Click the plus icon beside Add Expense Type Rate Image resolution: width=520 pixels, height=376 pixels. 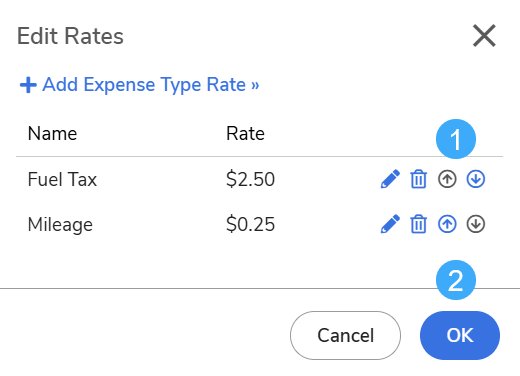coord(28,85)
